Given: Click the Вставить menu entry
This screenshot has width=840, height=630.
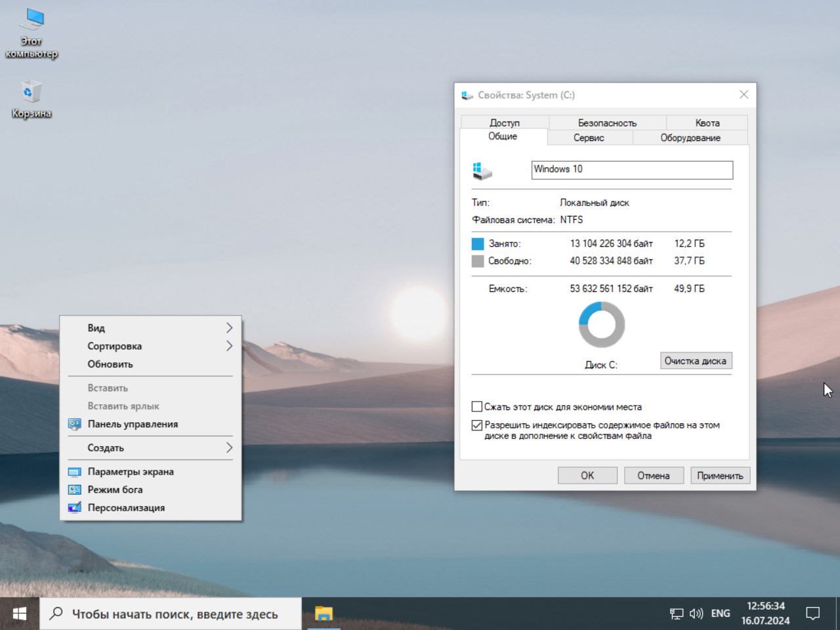Looking at the screenshot, I should tap(150, 388).
